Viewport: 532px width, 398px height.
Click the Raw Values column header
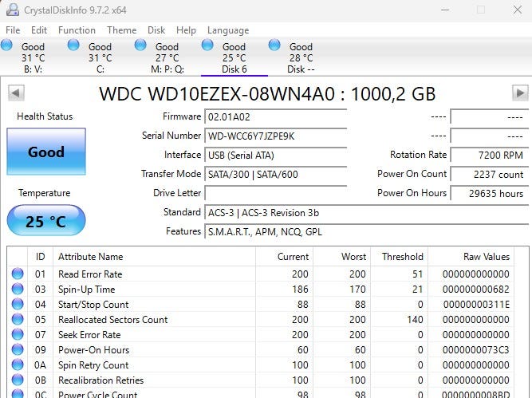coord(471,257)
